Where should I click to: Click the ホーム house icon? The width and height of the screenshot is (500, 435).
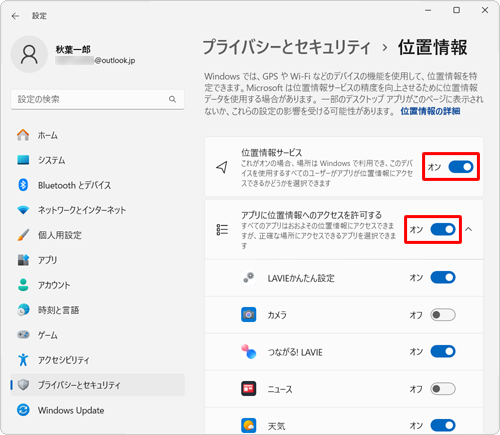[x=23, y=135]
